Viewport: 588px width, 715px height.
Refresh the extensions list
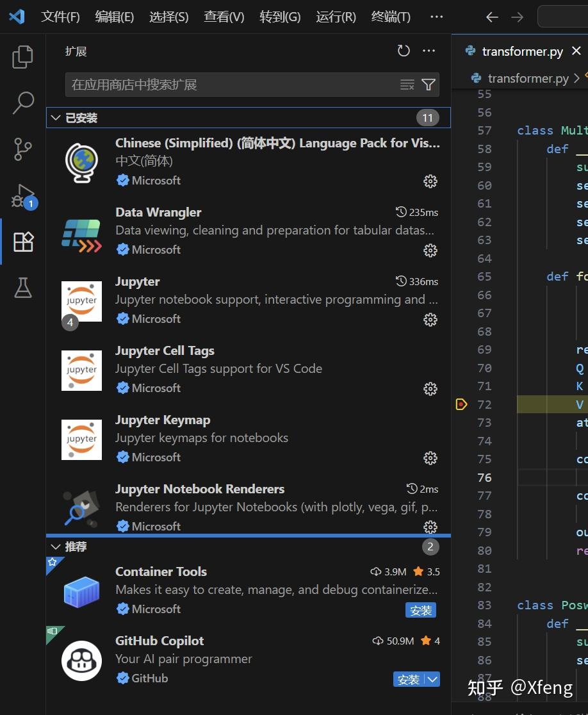pos(403,51)
